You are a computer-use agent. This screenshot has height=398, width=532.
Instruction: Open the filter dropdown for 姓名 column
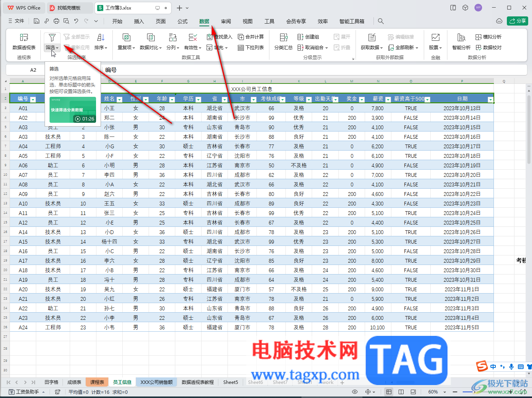(x=119, y=99)
